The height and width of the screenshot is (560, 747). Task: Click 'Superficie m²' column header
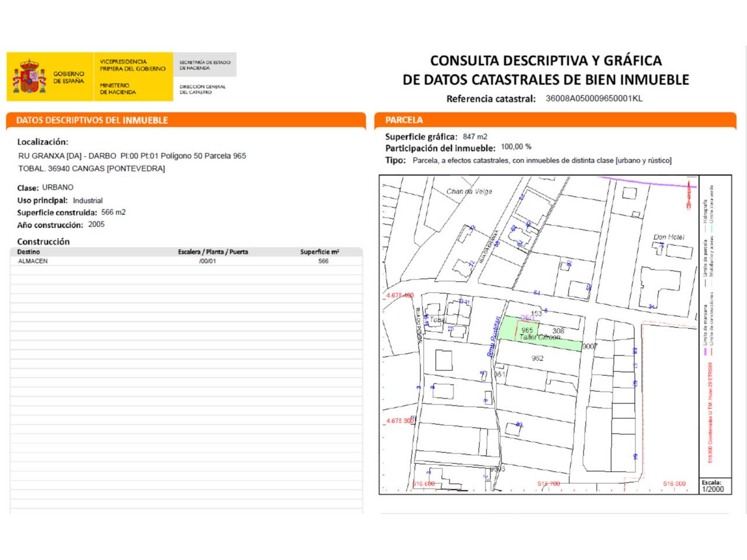click(320, 252)
